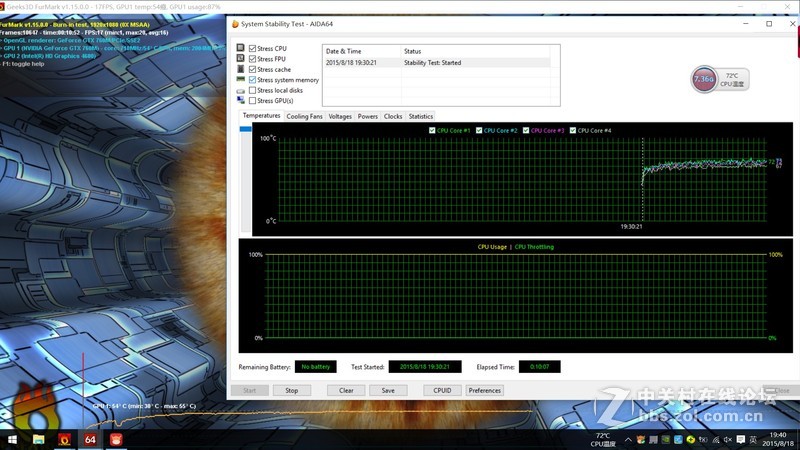Hide CPU Core #3 from temperature graph
This screenshot has height=450, width=800.
pyautogui.click(x=526, y=130)
